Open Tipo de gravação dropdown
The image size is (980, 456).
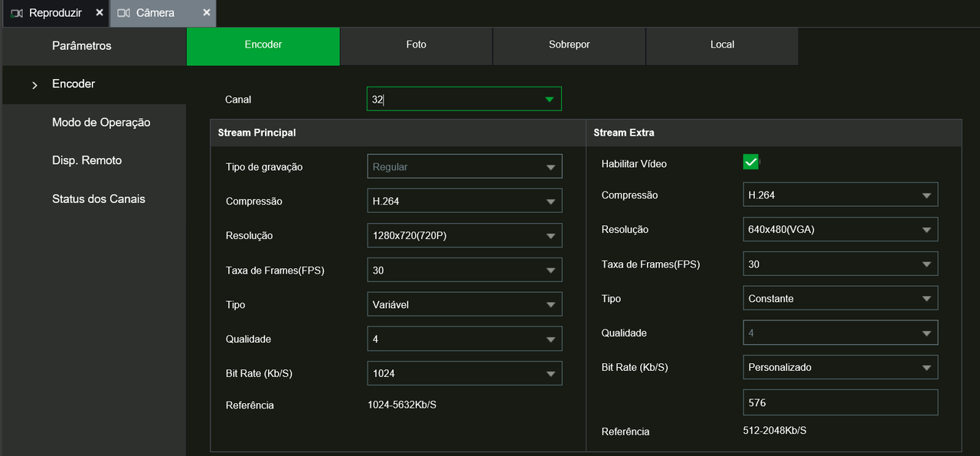[464, 166]
